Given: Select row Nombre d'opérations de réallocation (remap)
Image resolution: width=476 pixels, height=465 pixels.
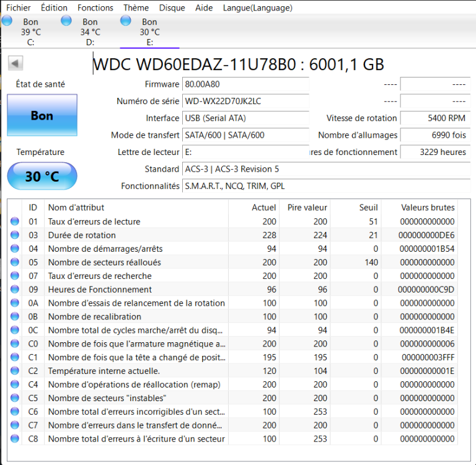Looking at the screenshot, I should click(x=232, y=384).
